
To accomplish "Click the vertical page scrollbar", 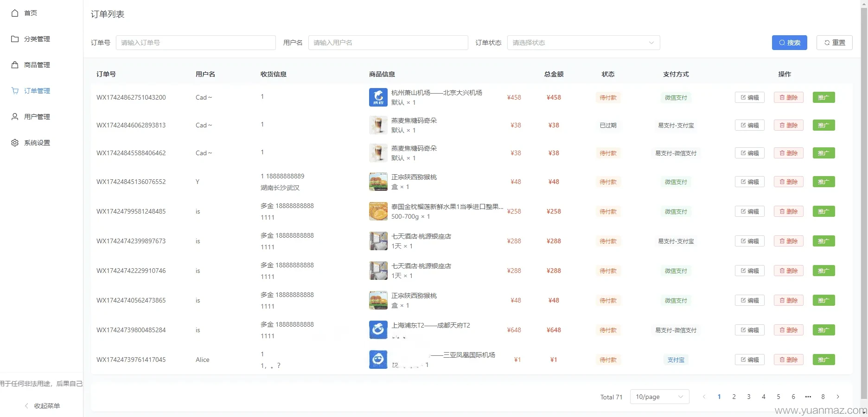I will pyautogui.click(x=864, y=204).
